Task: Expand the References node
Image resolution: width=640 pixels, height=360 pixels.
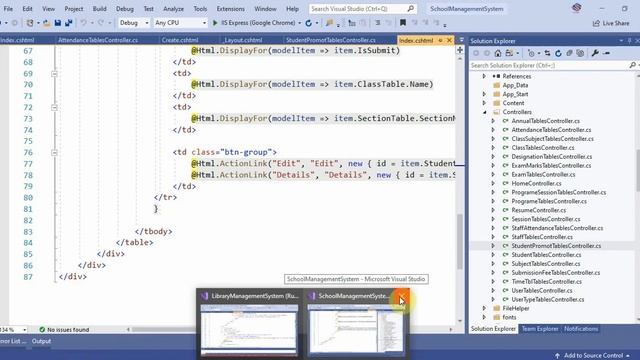Action: (484, 76)
